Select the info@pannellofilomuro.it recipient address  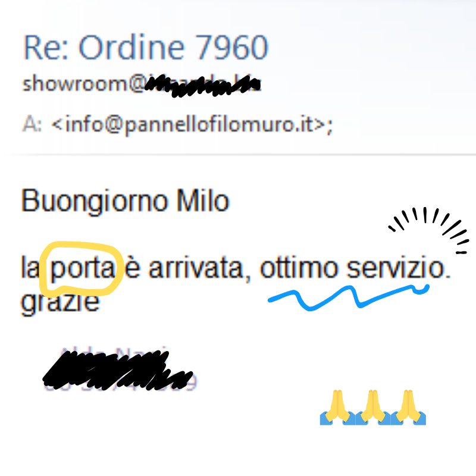pos(192,124)
